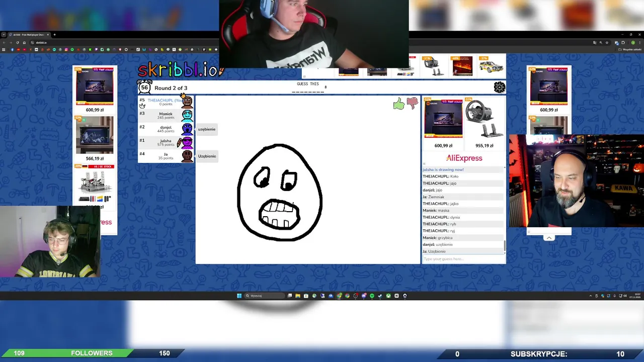644x362 pixels.
Task: Give the drawing a thumbs up
Action: click(398, 104)
